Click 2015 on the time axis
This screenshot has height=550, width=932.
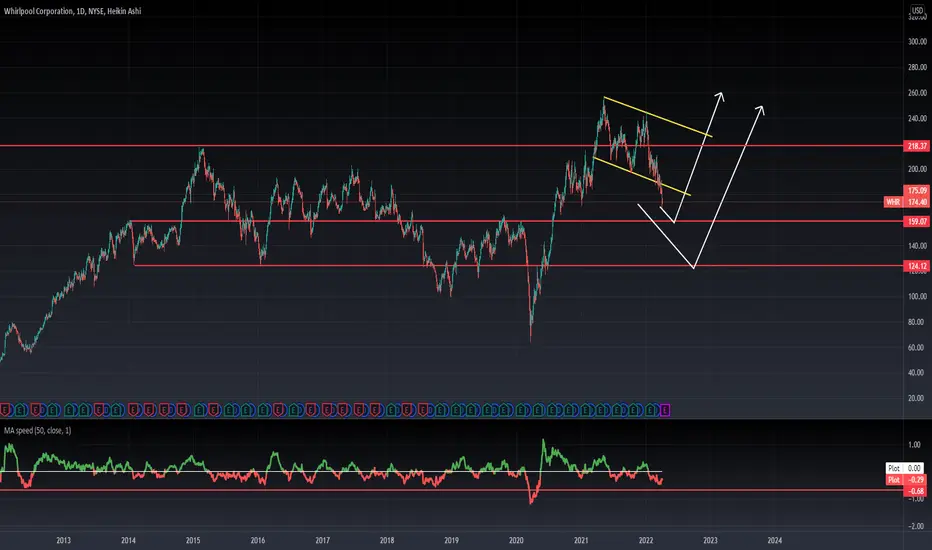tap(193, 540)
